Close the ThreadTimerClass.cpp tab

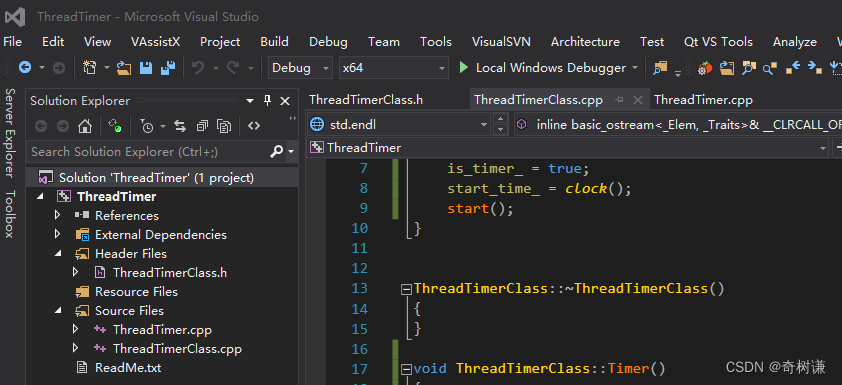click(x=637, y=100)
